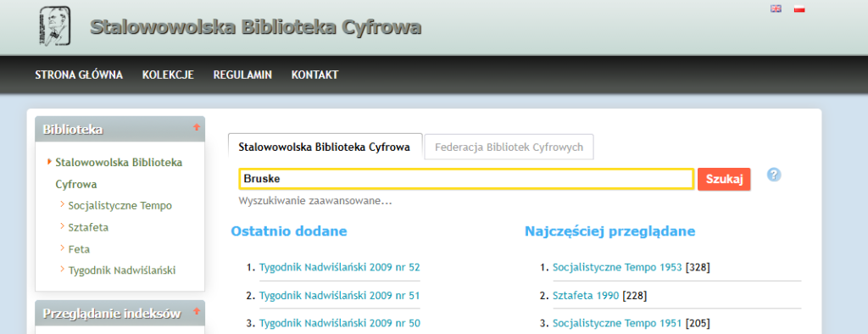Screen dimensions: 868x334
Task: Switch to the Federacja Bibliotek Cyfrowych tab
Action: tap(509, 147)
